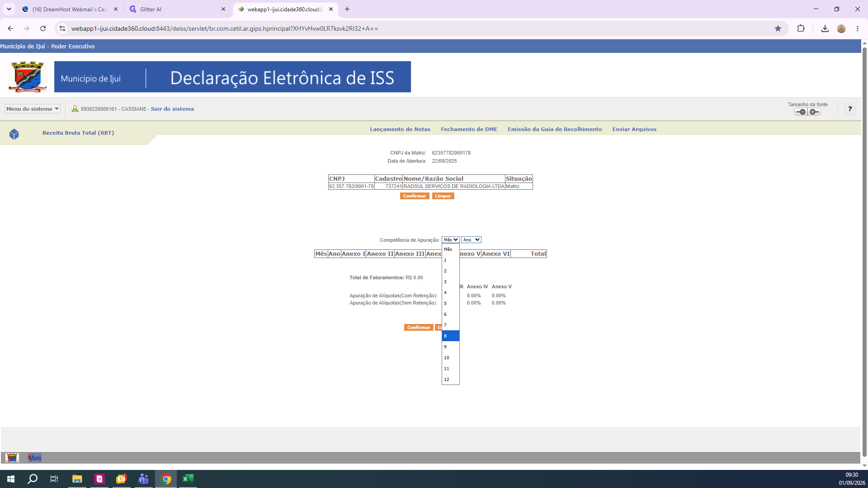Click Sair do sistema link

(172, 109)
